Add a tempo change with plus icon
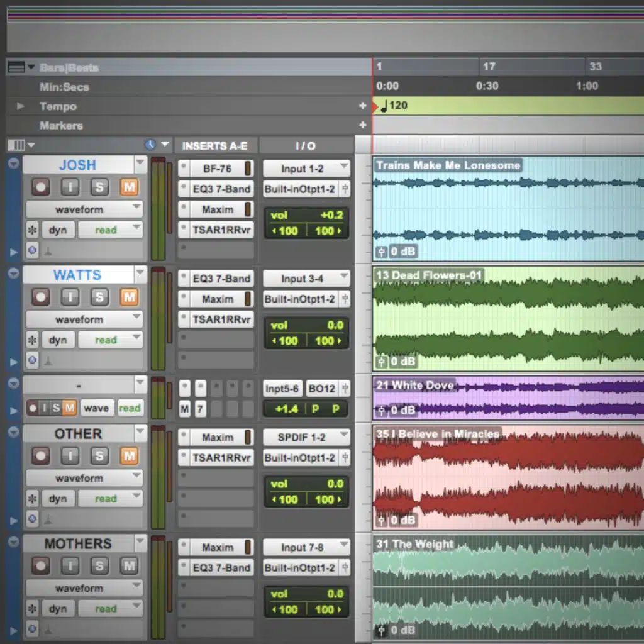The height and width of the screenshot is (644, 644). 362,106
